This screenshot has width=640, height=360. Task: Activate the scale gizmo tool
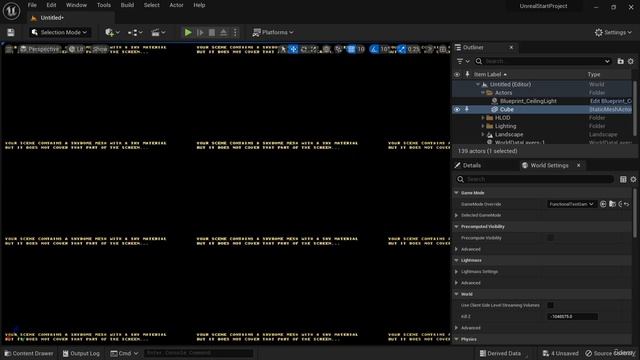[x=314, y=49]
